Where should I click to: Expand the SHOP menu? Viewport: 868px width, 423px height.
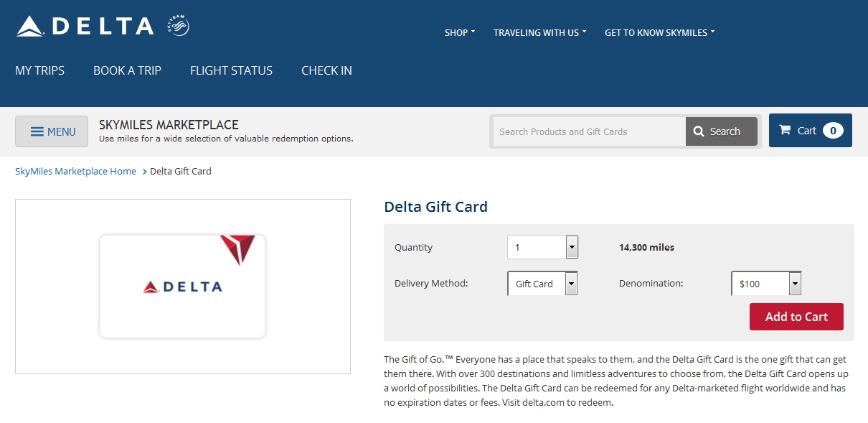(459, 32)
